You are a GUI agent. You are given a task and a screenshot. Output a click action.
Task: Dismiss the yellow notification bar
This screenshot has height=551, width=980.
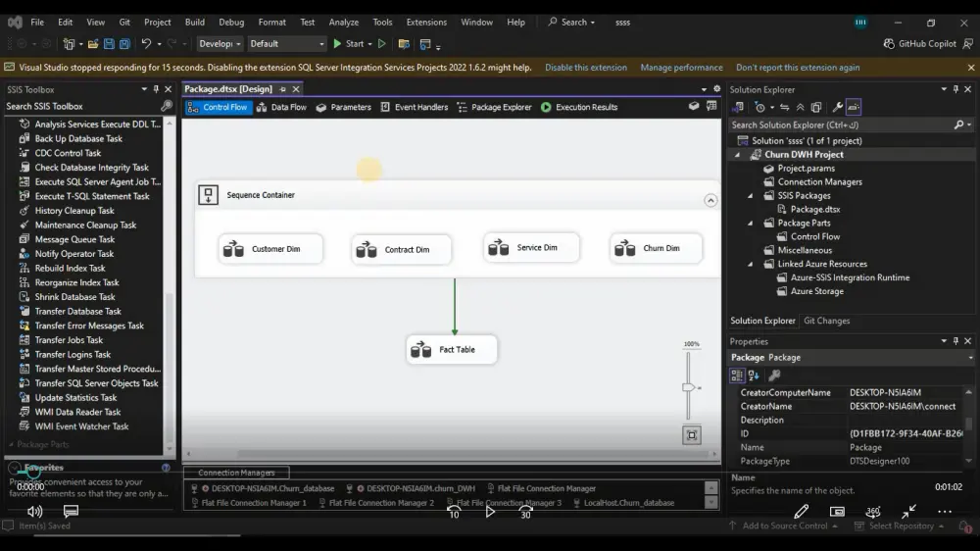coord(970,68)
